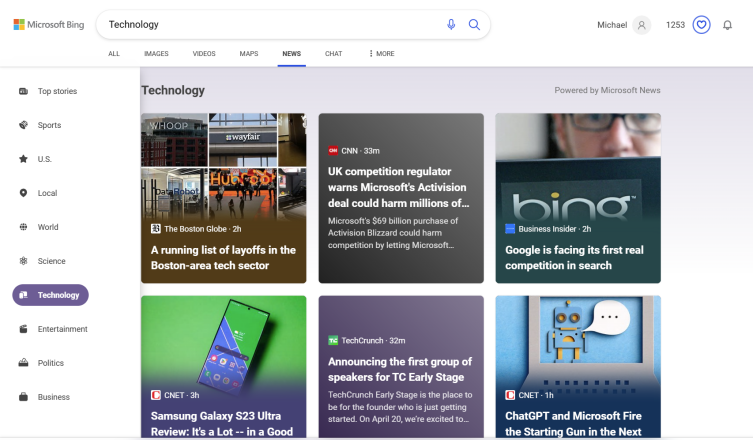Click the Michael username

[x=612, y=25]
